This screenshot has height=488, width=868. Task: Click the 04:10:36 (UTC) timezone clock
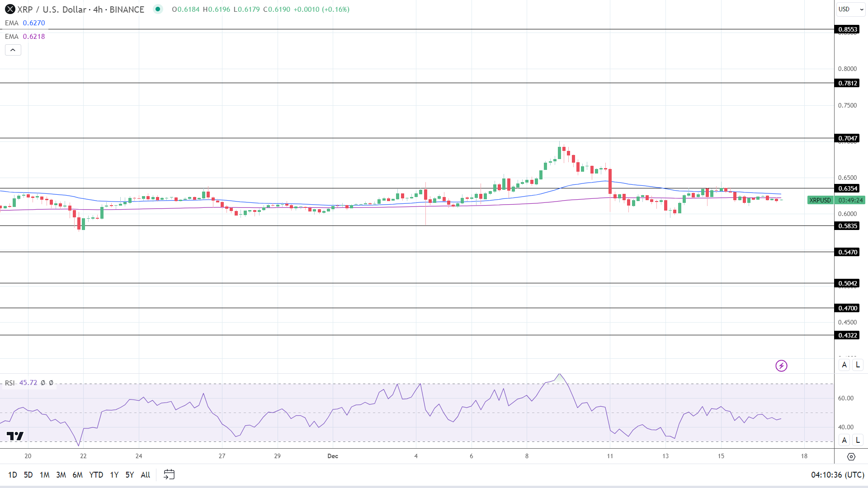point(838,475)
